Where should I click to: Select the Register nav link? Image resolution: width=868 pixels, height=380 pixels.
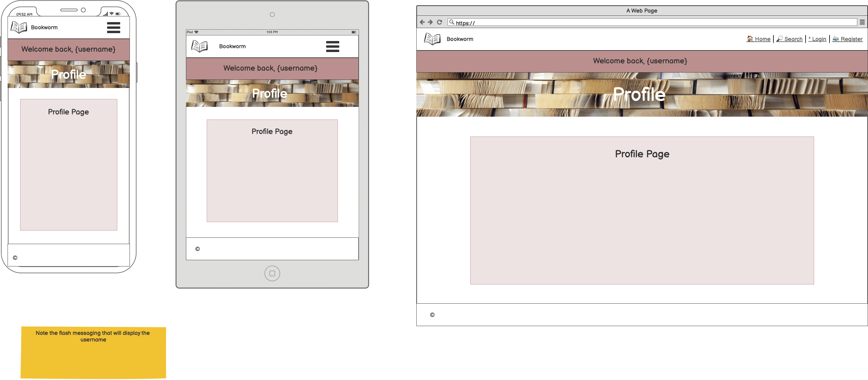pyautogui.click(x=848, y=39)
